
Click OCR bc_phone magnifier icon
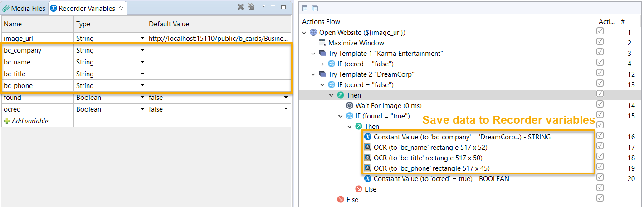coord(368,168)
